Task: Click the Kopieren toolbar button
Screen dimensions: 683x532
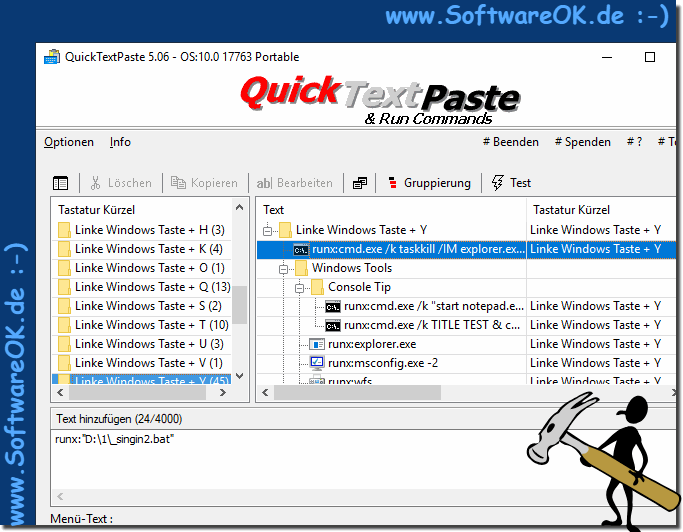Action: (204, 183)
